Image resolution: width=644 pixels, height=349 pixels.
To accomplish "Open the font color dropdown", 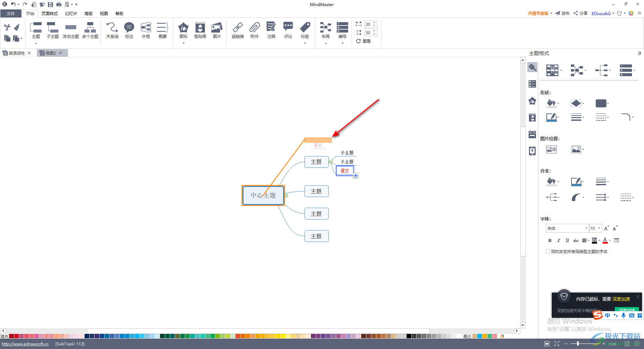I will click(x=610, y=240).
